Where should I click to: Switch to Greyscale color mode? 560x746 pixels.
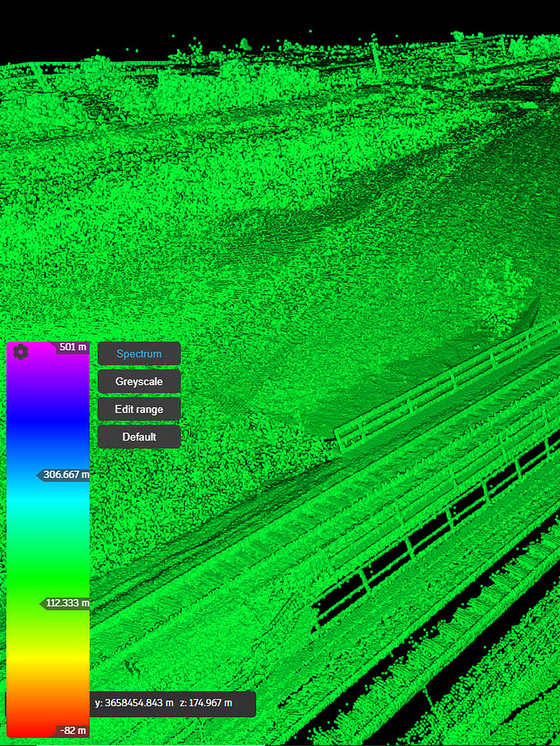click(x=139, y=382)
